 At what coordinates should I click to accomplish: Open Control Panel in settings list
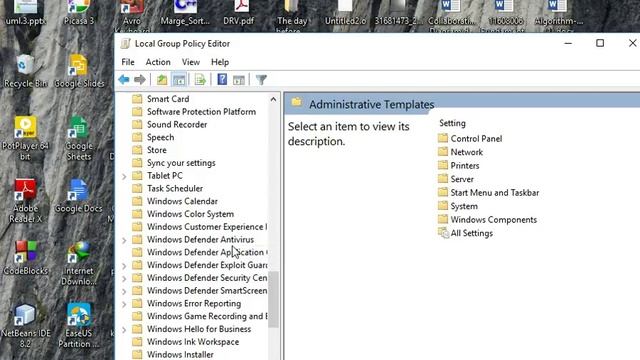pyautogui.click(x=476, y=138)
